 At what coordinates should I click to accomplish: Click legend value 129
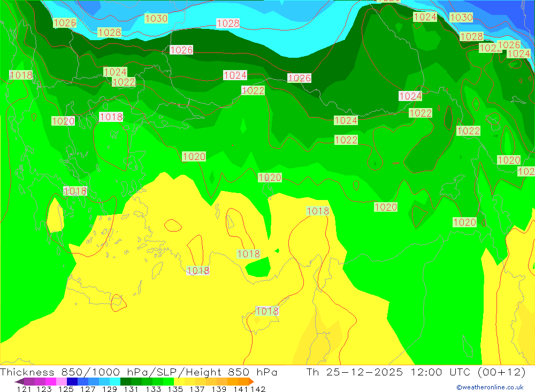click(109, 389)
